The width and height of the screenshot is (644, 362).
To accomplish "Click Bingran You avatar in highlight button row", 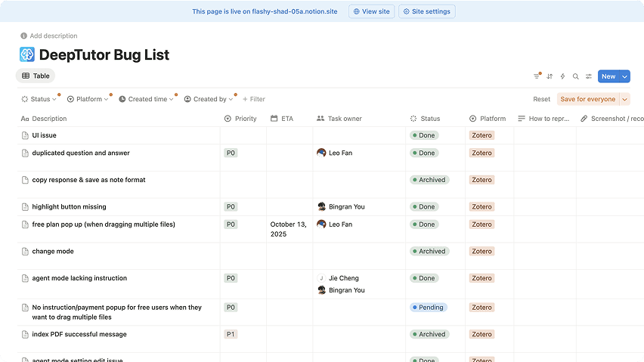I will click(x=321, y=206).
